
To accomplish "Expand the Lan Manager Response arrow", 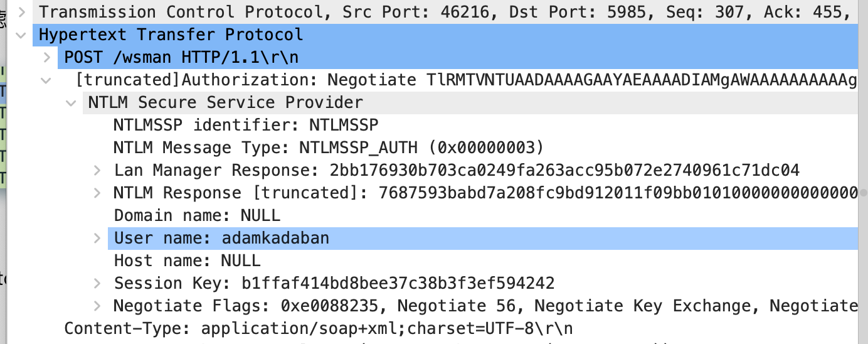I will click(x=97, y=171).
